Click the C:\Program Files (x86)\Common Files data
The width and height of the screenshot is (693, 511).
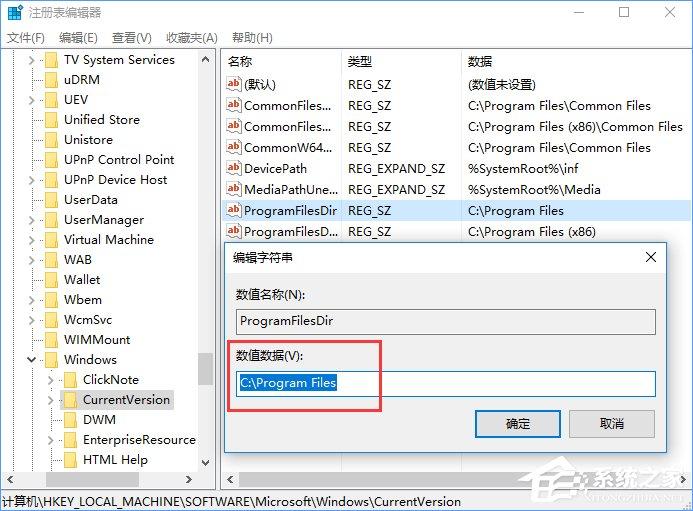575,127
